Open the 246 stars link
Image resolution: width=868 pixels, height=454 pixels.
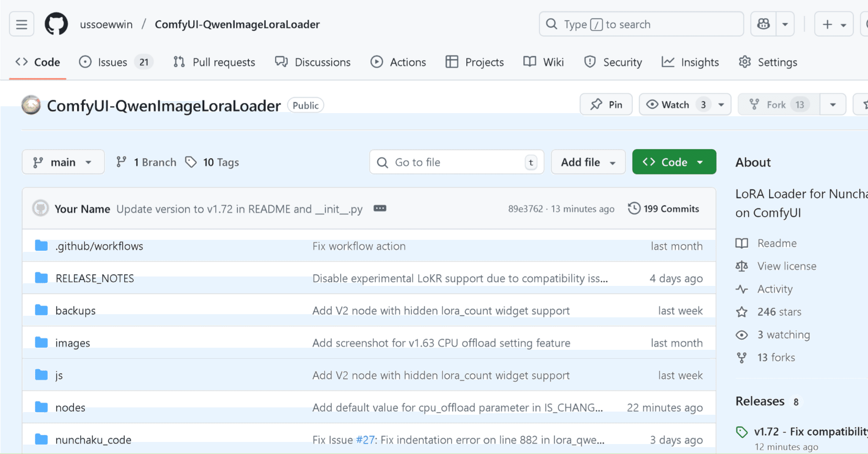click(779, 312)
